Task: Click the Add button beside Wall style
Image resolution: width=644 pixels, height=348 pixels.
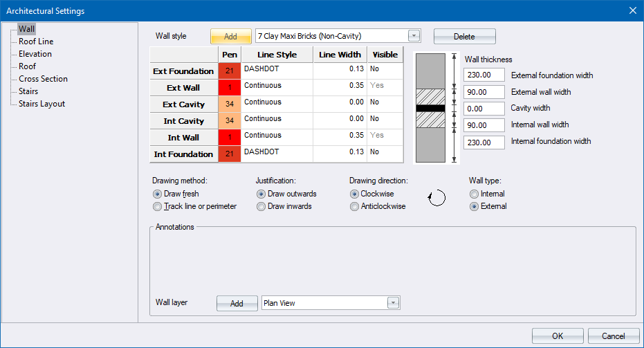Action: tap(230, 36)
